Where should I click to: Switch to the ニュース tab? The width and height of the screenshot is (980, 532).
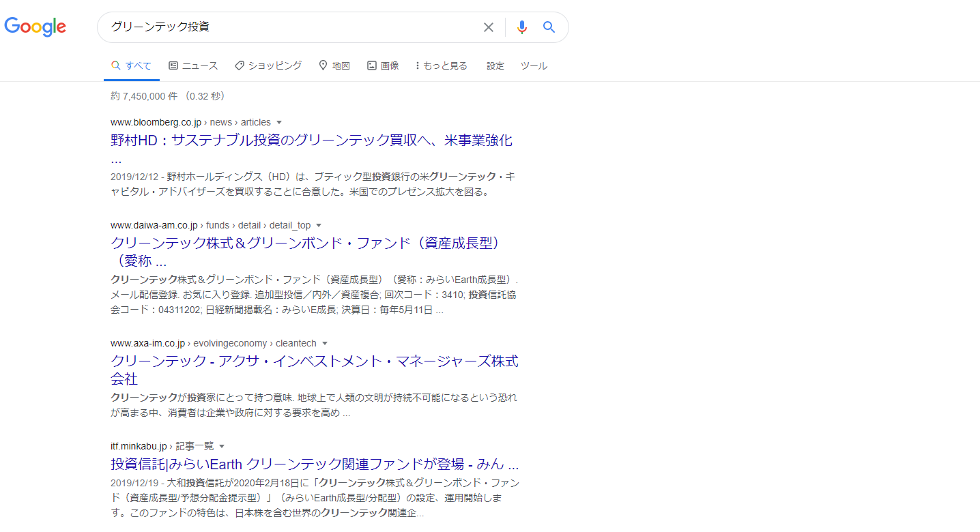[193, 66]
